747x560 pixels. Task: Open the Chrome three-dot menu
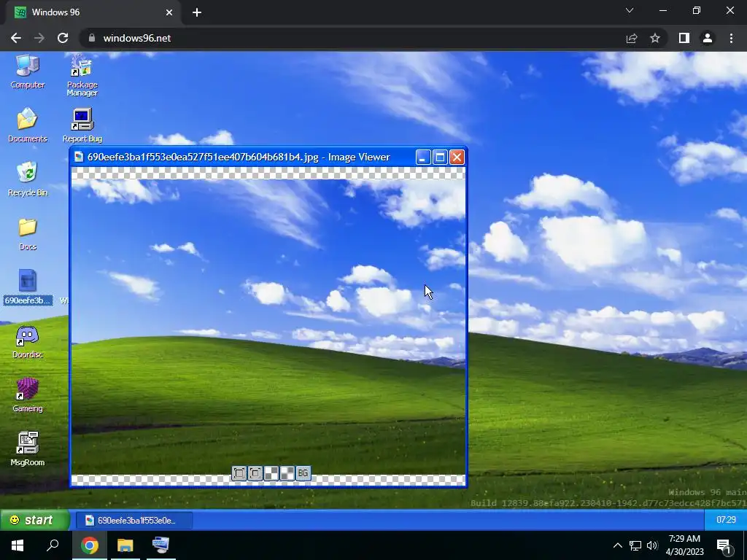(x=731, y=38)
